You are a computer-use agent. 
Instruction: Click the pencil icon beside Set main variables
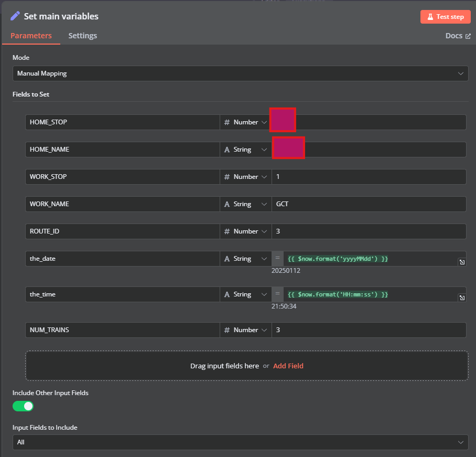click(15, 16)
